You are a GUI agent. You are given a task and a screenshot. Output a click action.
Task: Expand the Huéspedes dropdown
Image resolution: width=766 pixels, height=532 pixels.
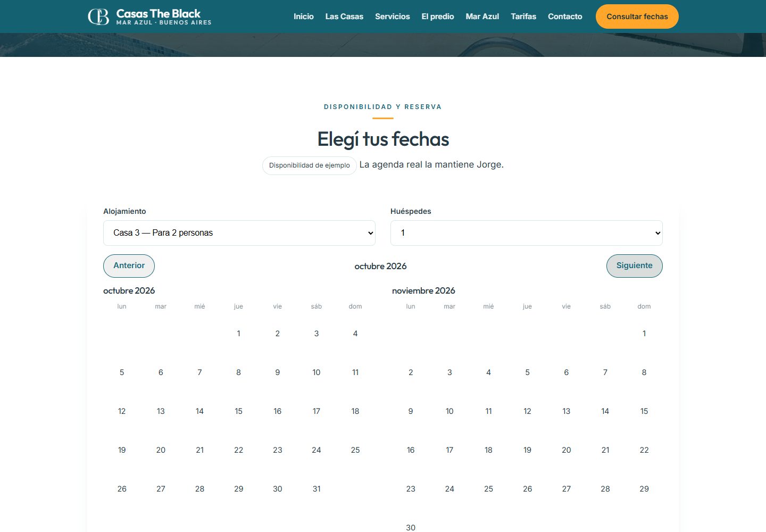pos(527,233)
